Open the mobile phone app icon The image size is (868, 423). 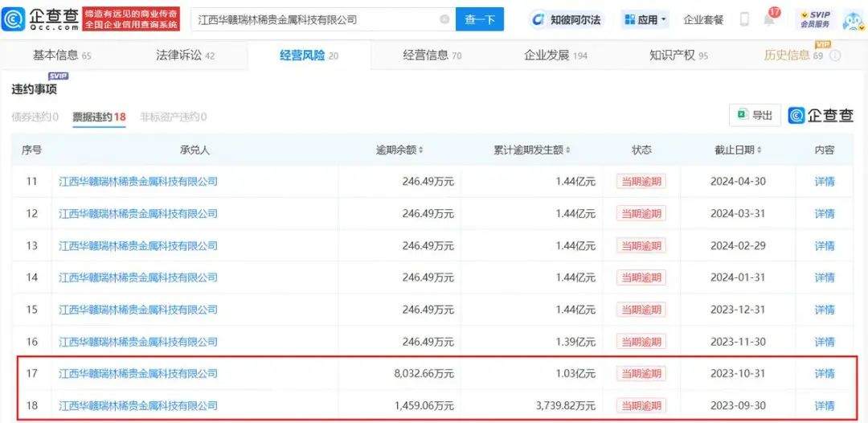[x=744, y=19]
